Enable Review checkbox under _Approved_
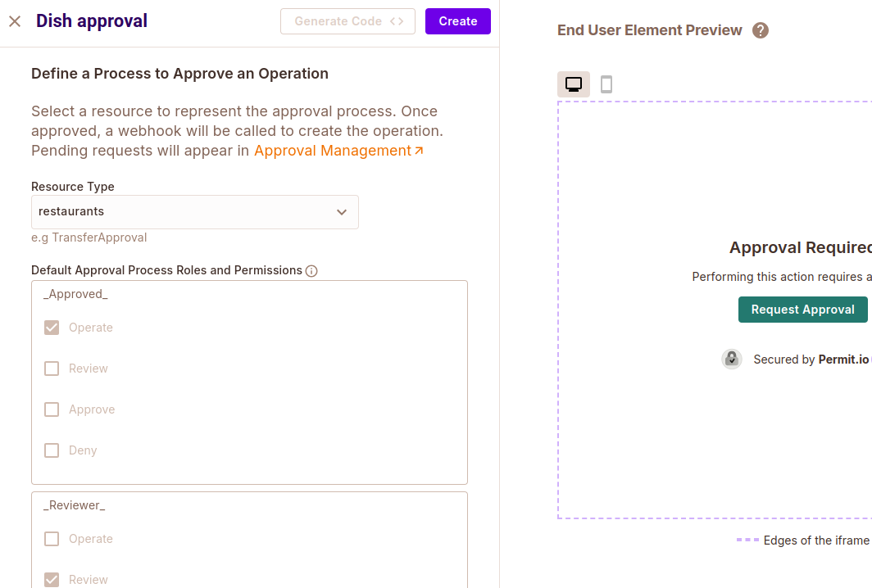The image size is (872, 588). [52, 369]
